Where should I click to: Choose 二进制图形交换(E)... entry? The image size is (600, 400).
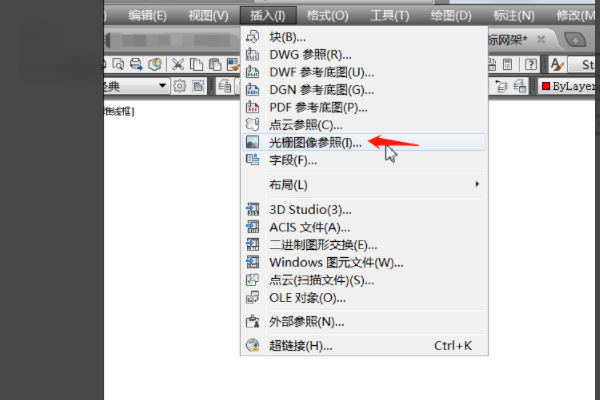click(364, 245)
